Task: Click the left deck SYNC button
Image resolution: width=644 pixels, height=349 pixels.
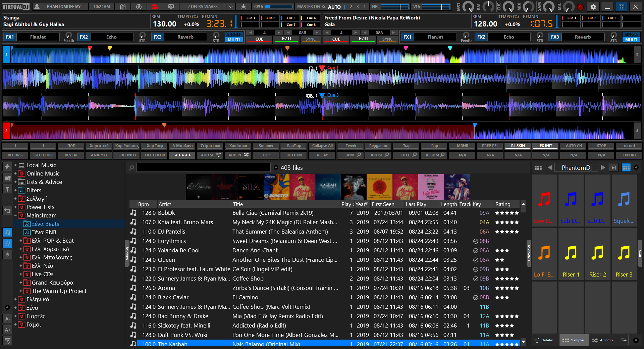Action: [311, 39]
